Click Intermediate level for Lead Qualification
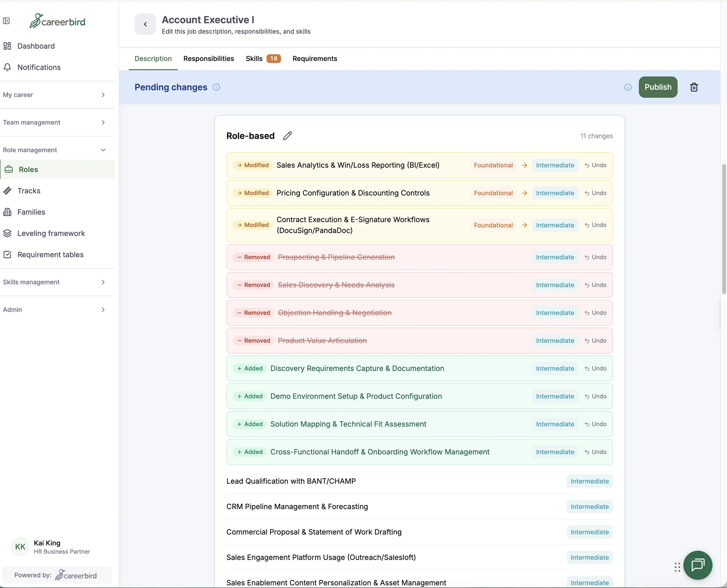 click(x=590, y=481)
